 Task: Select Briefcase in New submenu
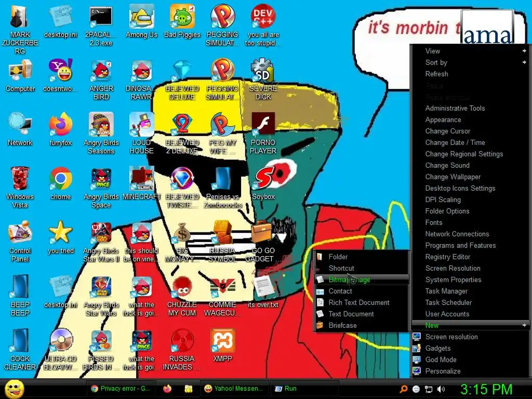point(362,325)
